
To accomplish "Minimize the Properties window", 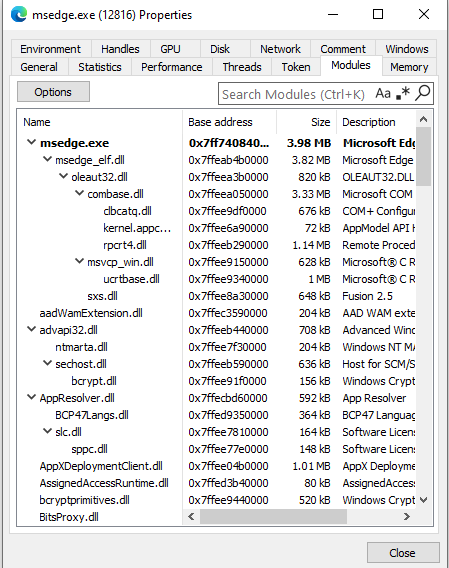I will (x=333, y=14).
